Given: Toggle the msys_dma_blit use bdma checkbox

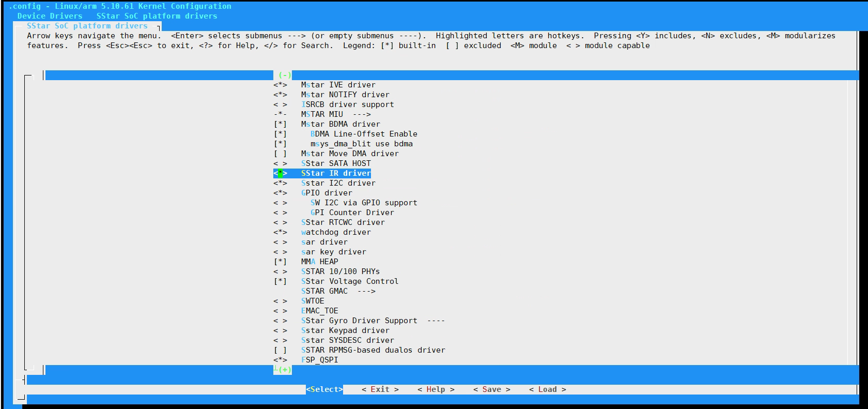Looking at the screenshot, I should [280, 144].
